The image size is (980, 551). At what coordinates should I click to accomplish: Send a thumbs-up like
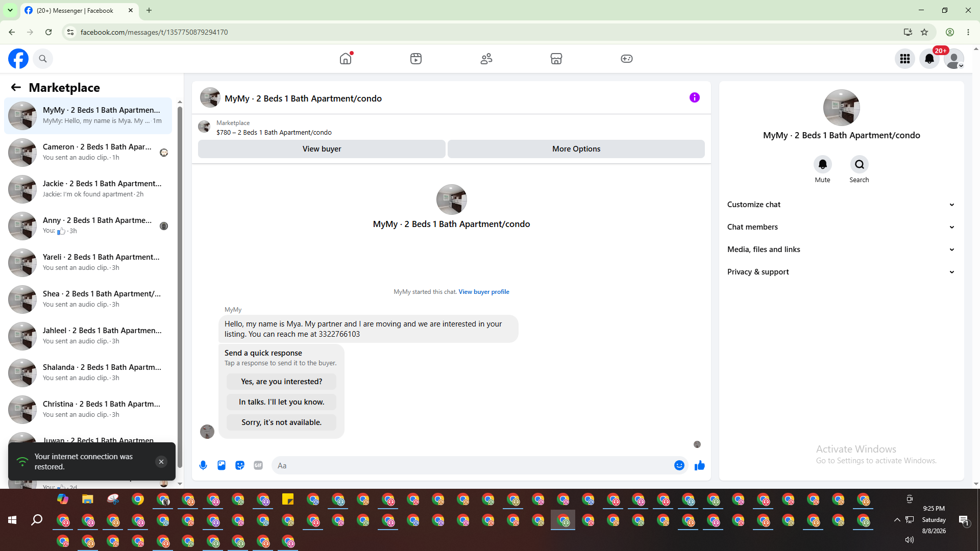pos(700,465)
